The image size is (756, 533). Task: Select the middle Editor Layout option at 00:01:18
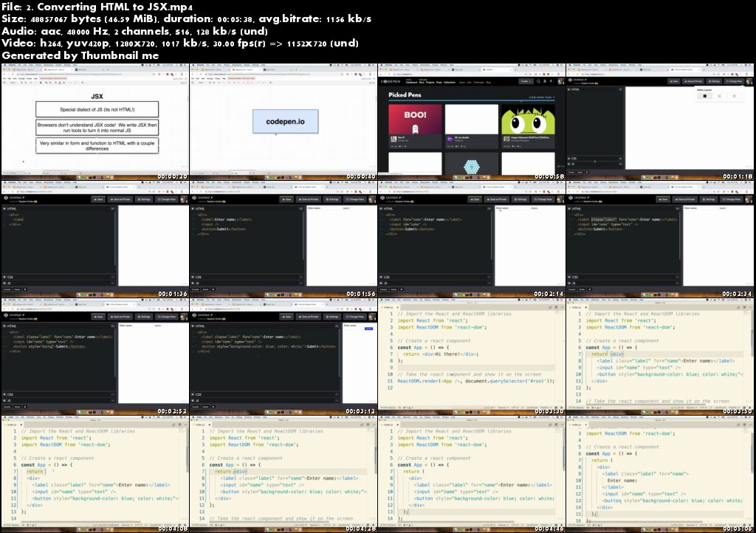719,96
